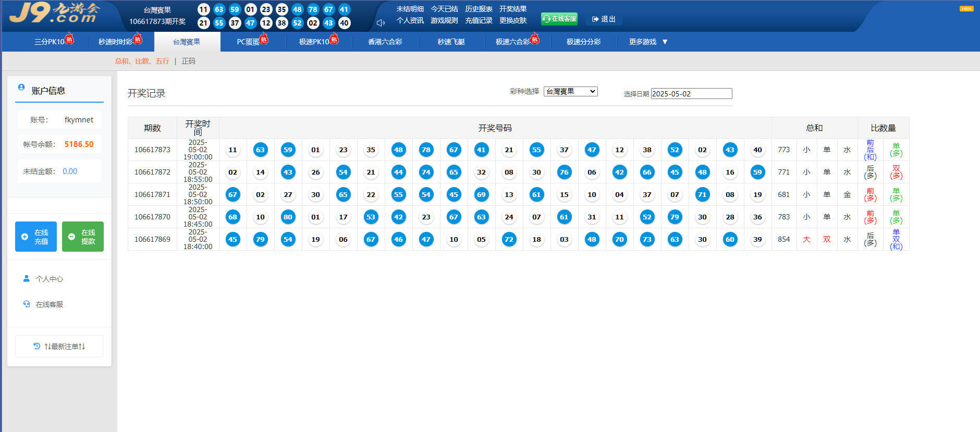
Task: Open the 历史报表 history report link
Action: pos(479,9)
